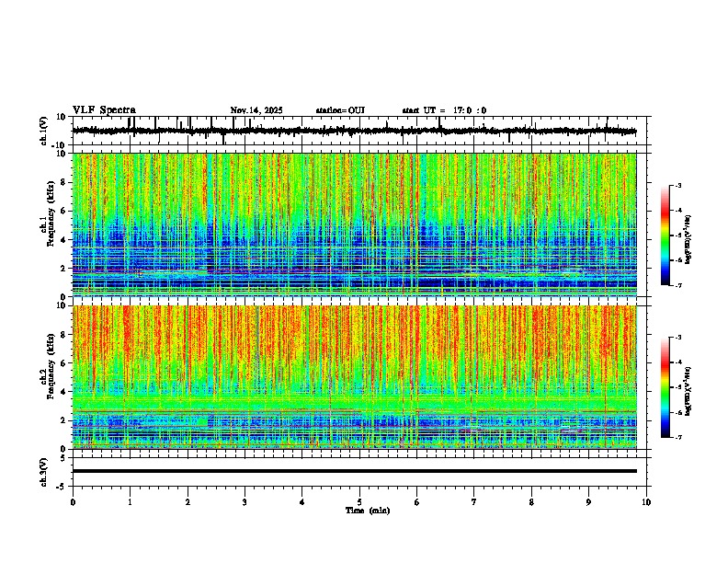The image size is (728, 563).
Task: Click the ch.2 color scale bar
Action: 665,387
